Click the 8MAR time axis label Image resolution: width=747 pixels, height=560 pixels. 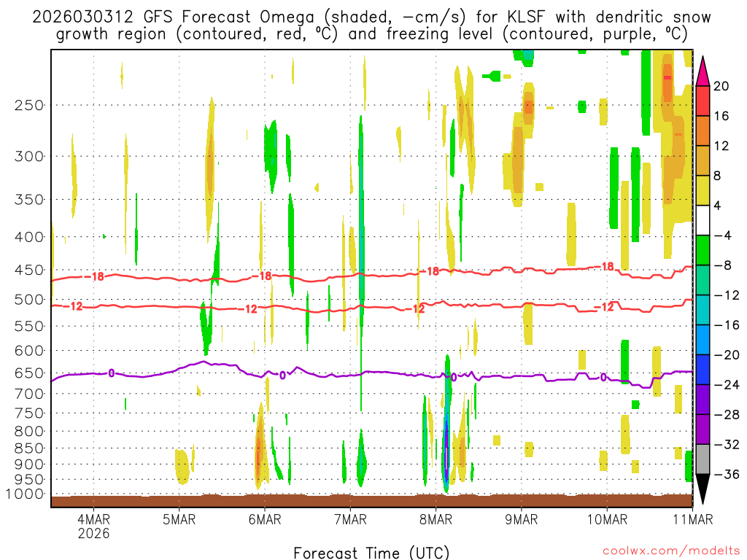pos(436,519)
